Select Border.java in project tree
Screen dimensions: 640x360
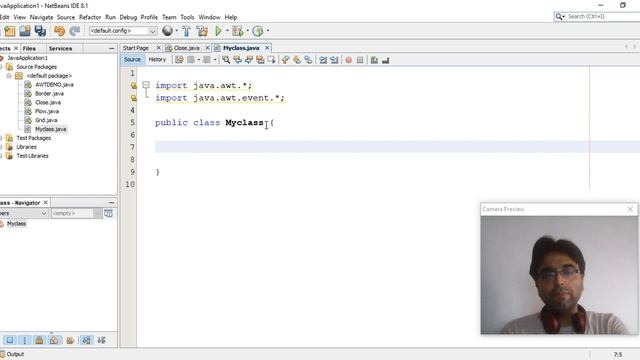pos(49,93)
